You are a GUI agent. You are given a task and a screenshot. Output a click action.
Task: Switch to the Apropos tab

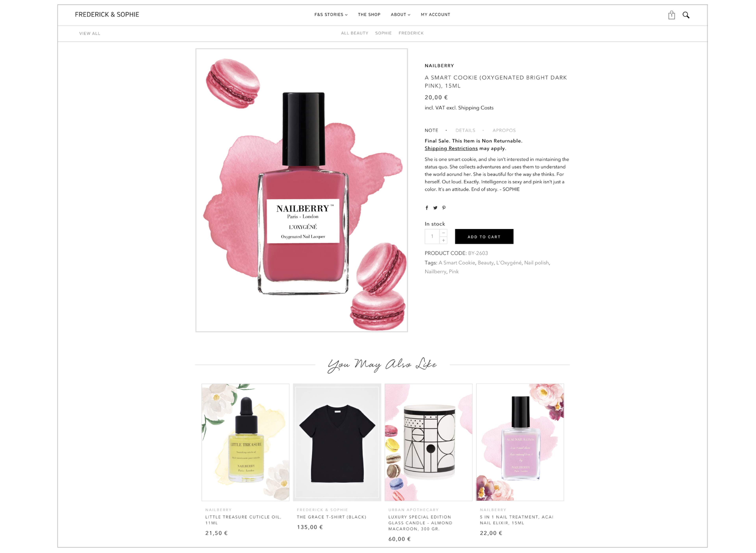click(504, 130)
